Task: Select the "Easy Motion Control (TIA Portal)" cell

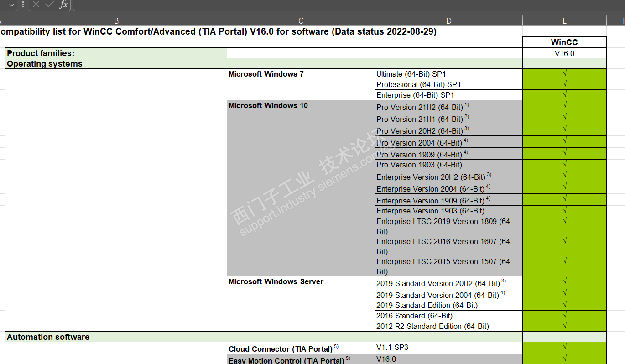Action: 301,359
